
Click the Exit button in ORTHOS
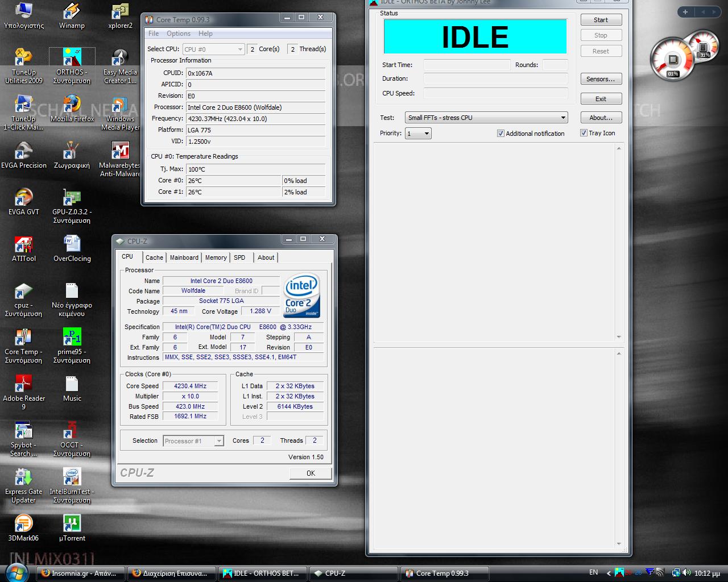pyautogui.click(x=601, y=99)
